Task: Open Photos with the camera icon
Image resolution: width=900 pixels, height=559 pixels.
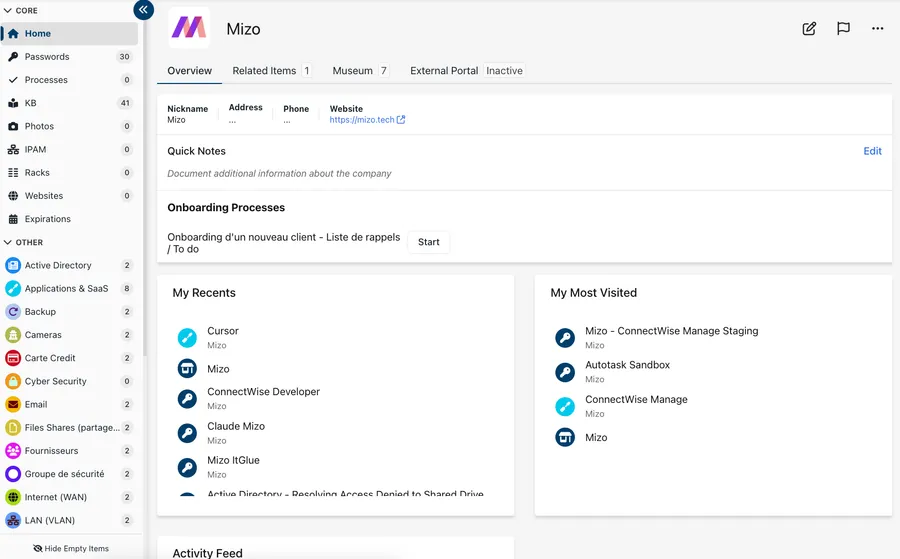Action: pos(69,126)
